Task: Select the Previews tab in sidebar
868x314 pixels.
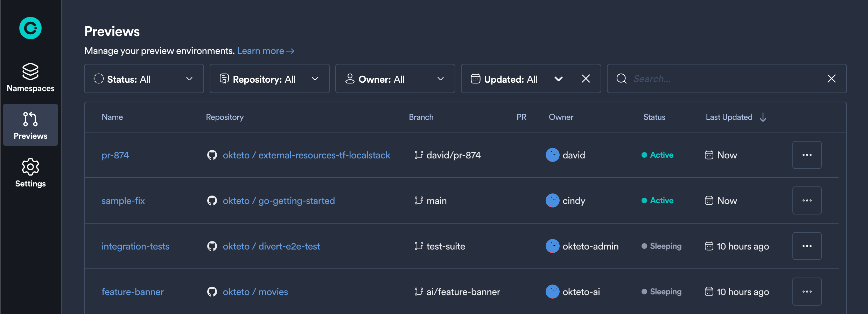Action: point(30,125)
